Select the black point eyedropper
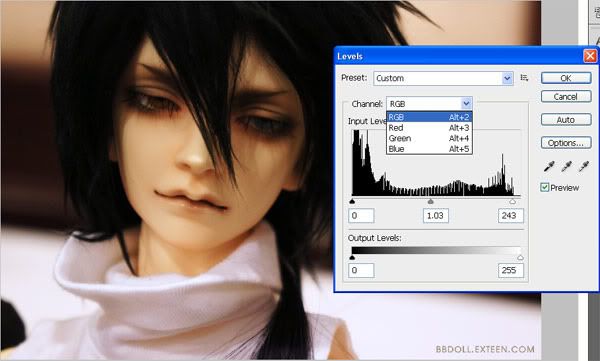 coord(549,166)
